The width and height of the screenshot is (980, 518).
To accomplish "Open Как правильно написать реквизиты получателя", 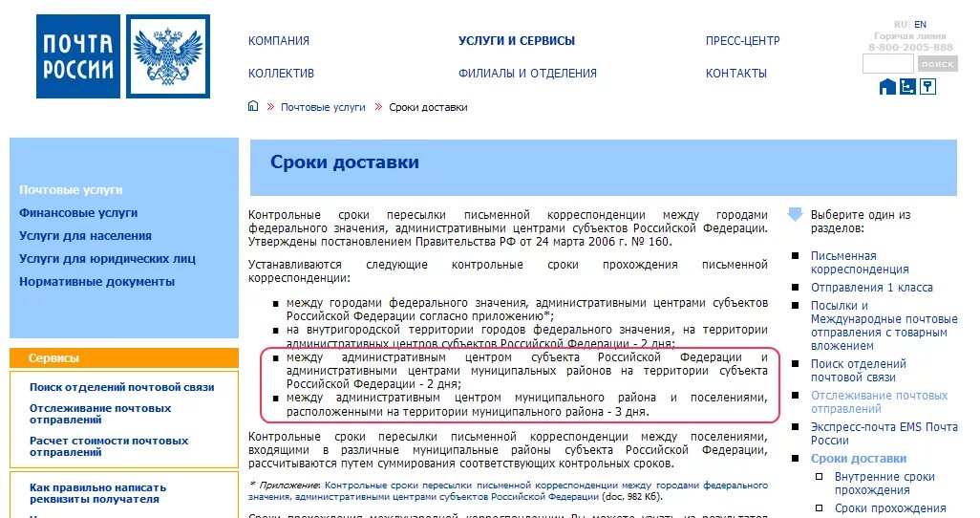I will (x=97, y=493).
